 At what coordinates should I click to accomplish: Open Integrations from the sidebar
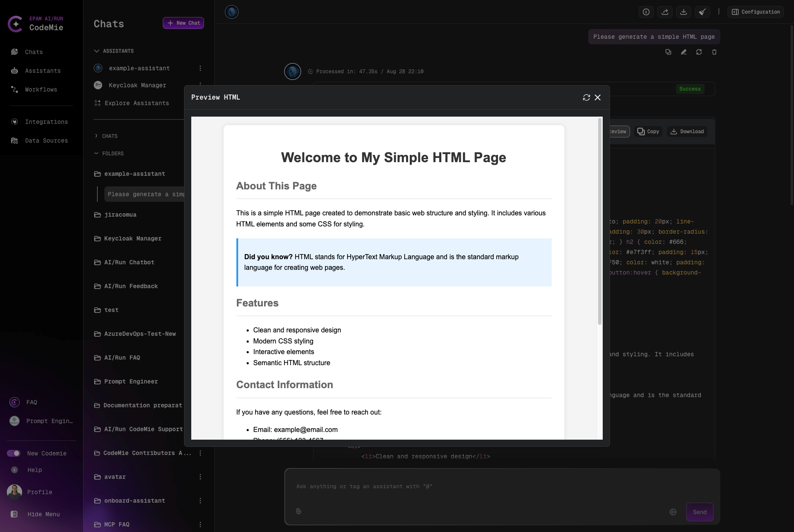[x=46, y=122]
